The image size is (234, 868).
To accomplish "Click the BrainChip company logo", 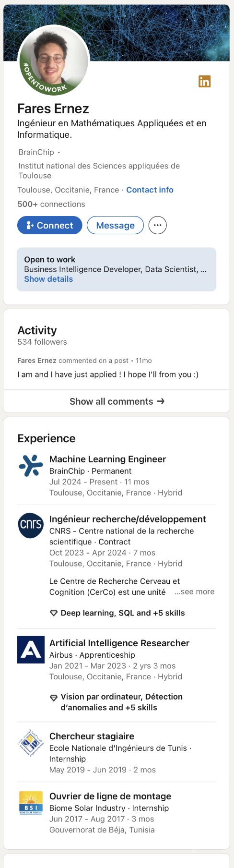I will [31, 466].
